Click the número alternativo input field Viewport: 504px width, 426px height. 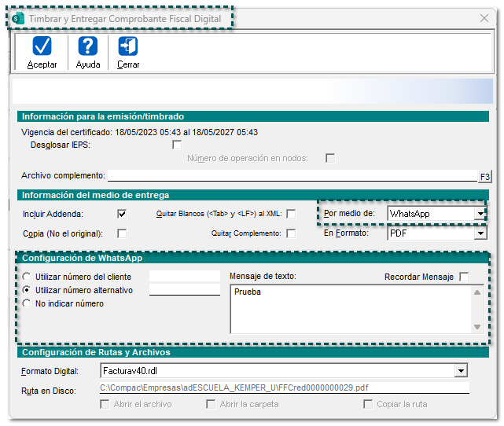click(184, 289)
